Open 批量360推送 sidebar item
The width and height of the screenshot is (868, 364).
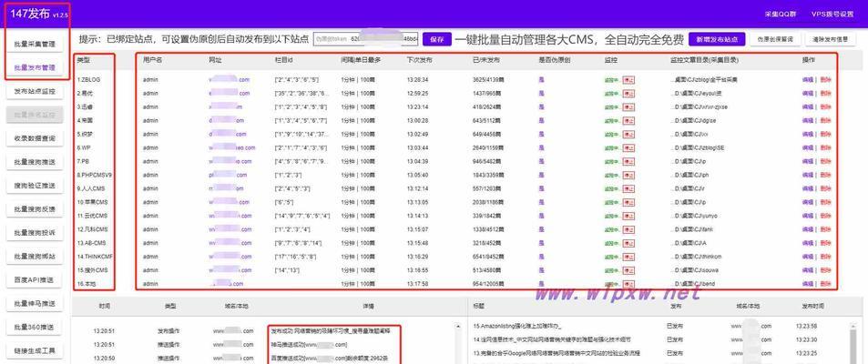(x=35, y=327)
